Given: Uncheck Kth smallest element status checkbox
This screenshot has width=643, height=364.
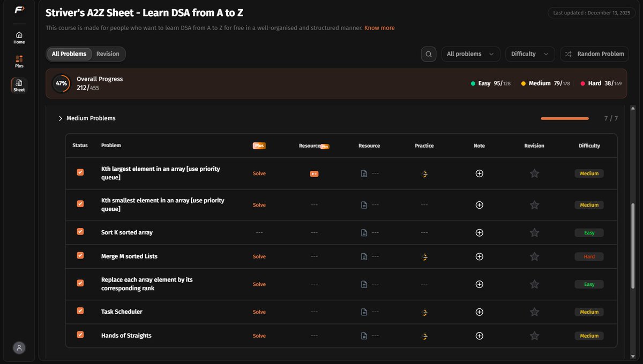Looking at the screenshot, I should [80, 204].
